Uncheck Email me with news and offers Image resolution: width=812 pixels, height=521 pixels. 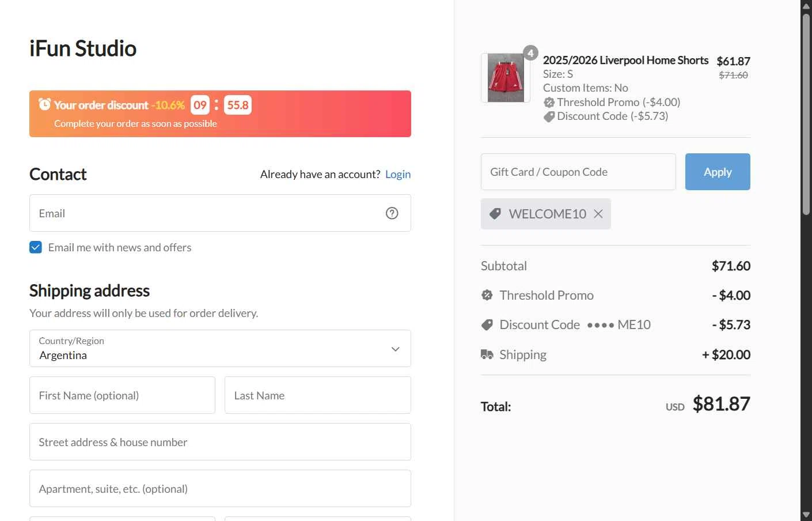[x=36, y=247]
